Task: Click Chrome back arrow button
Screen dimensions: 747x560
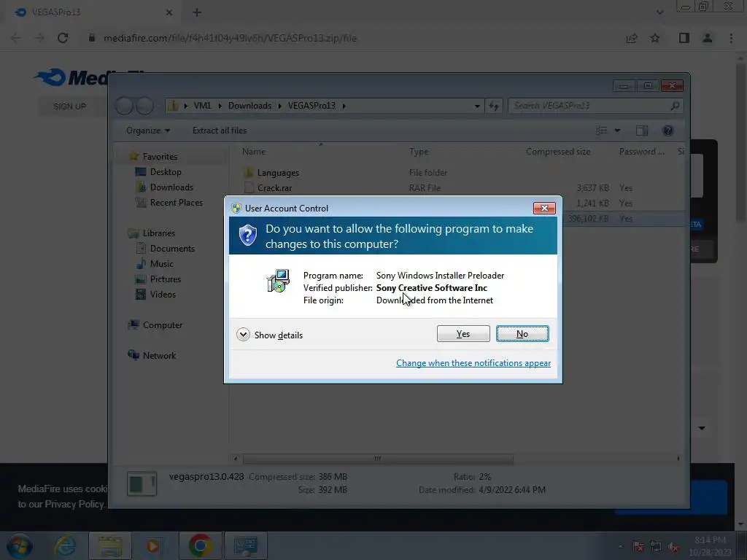Action: coord(16,38)
